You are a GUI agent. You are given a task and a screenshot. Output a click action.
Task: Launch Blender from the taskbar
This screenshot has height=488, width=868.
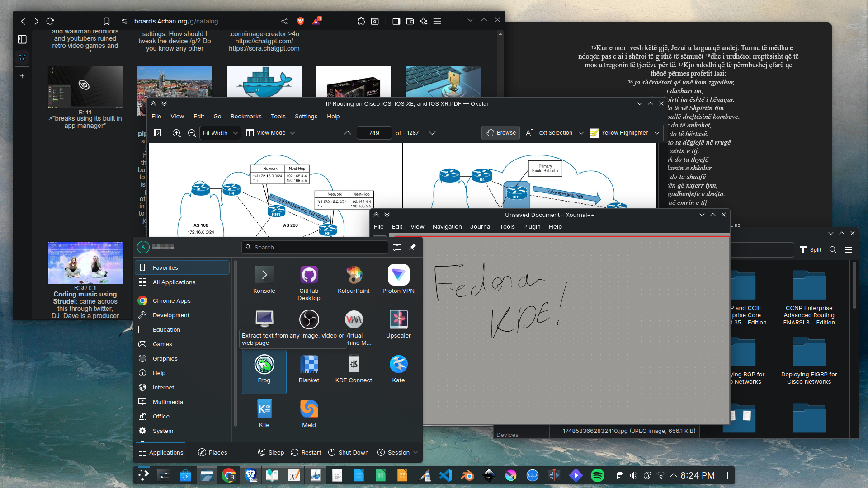[467, 475]
